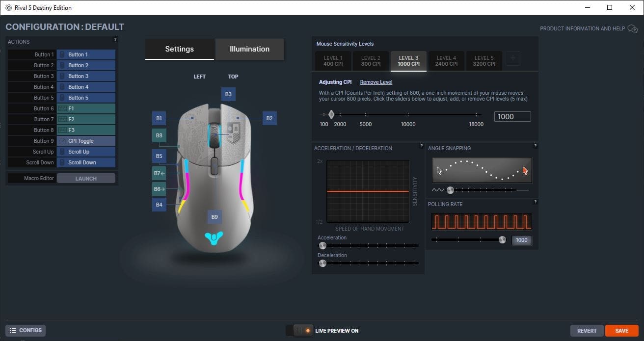This screenshot has width=644, height=341.
Task: Open the blue Scroll Up action field
Action: [x=86, y=152]
